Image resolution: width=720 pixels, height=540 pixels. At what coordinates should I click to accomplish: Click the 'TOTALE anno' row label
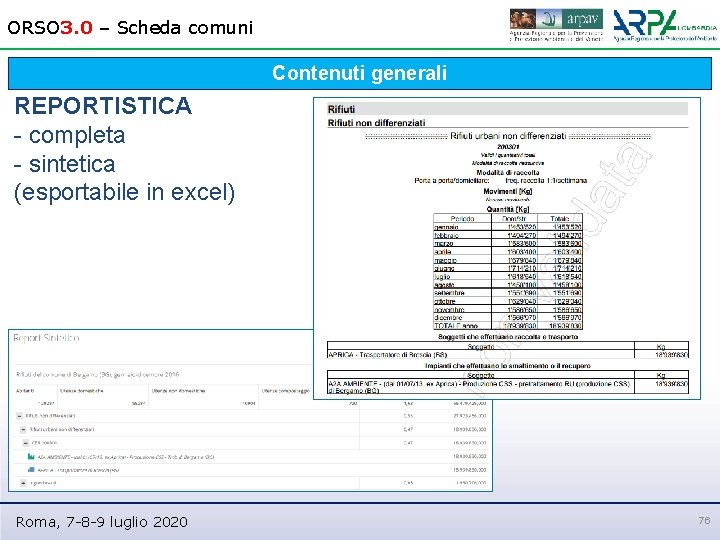pyautogui.click(x=456, y=326)
